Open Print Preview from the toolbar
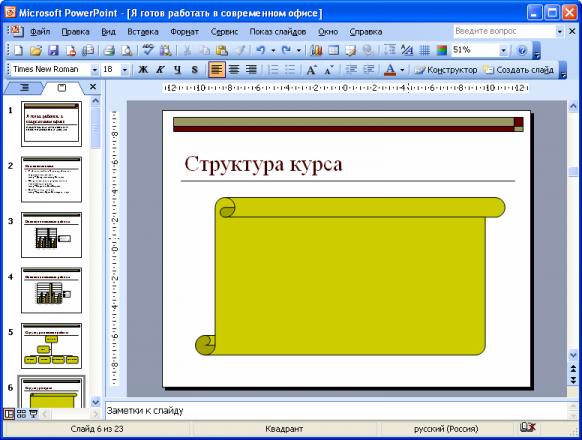This screenshot has height=440, width=582. click(x=127, y=50)
